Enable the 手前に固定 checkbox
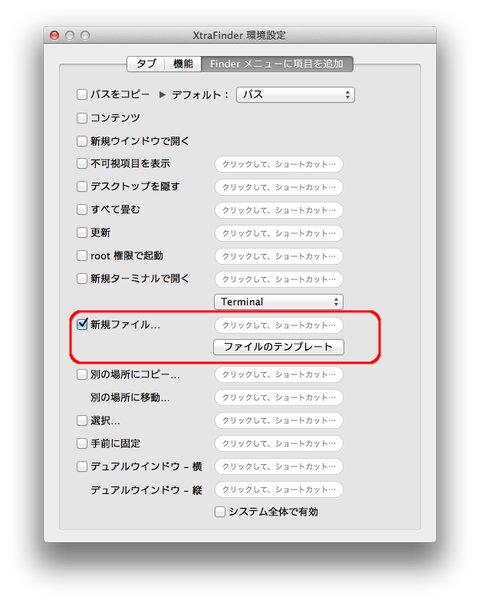This screenshot has height=603, width=480. [82, 443]
